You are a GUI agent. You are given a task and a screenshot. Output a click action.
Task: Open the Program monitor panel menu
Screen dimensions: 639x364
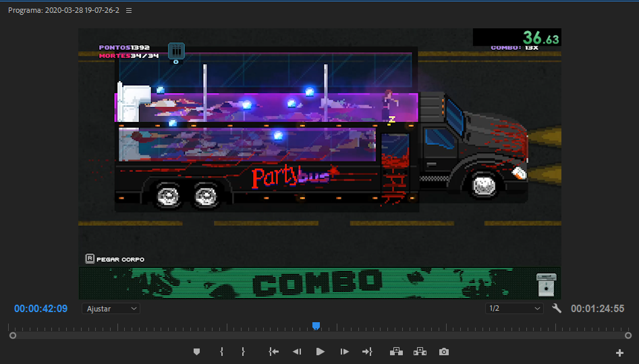coord(129,11)
